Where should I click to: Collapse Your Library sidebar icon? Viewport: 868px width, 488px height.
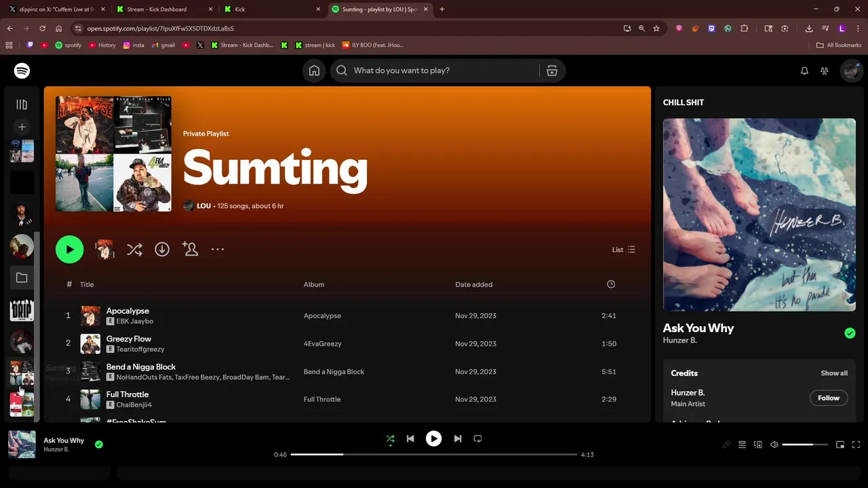22,104
